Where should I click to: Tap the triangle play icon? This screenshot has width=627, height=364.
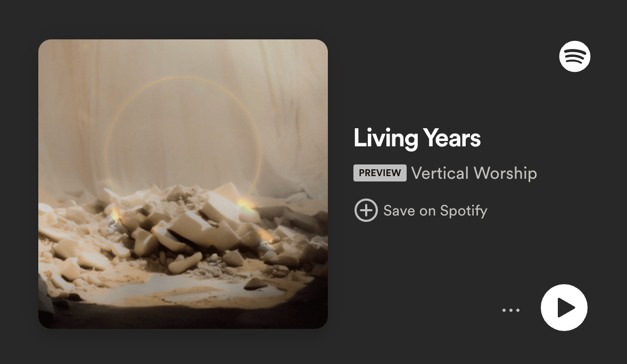pyautogui.click(x=566, y=308)
